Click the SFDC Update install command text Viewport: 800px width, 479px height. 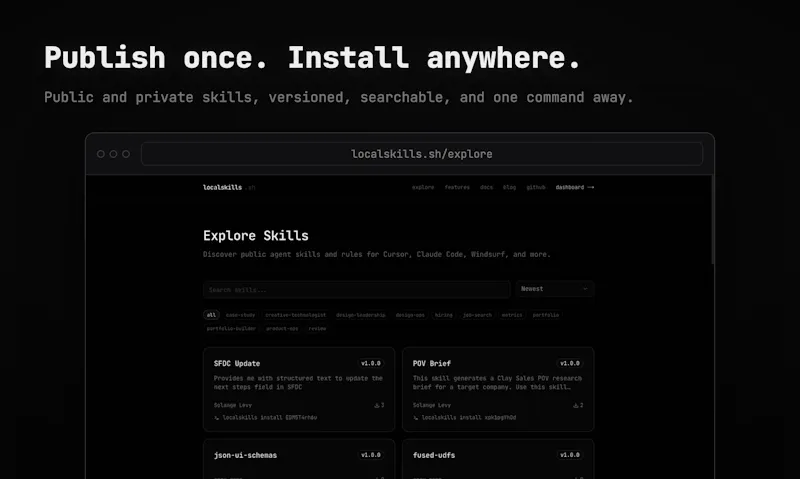(270, 417)
